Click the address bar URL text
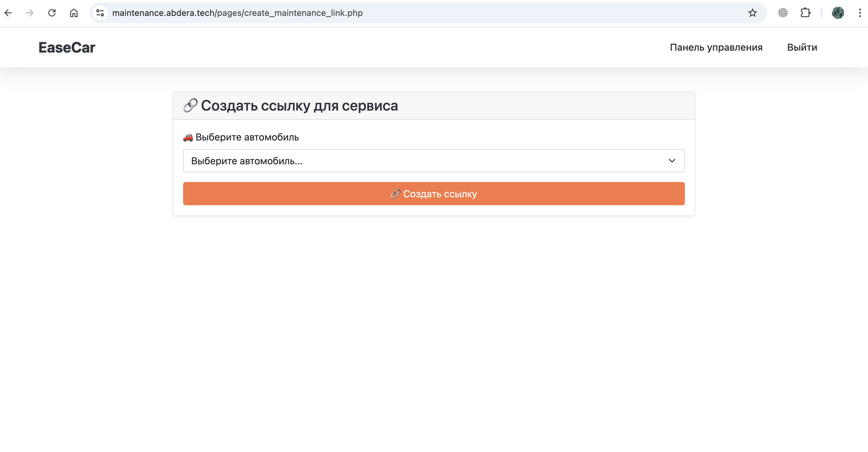Image resolution: width=868 pixels, height=452 pixels. pyautogui.click(x=237, y=13)
